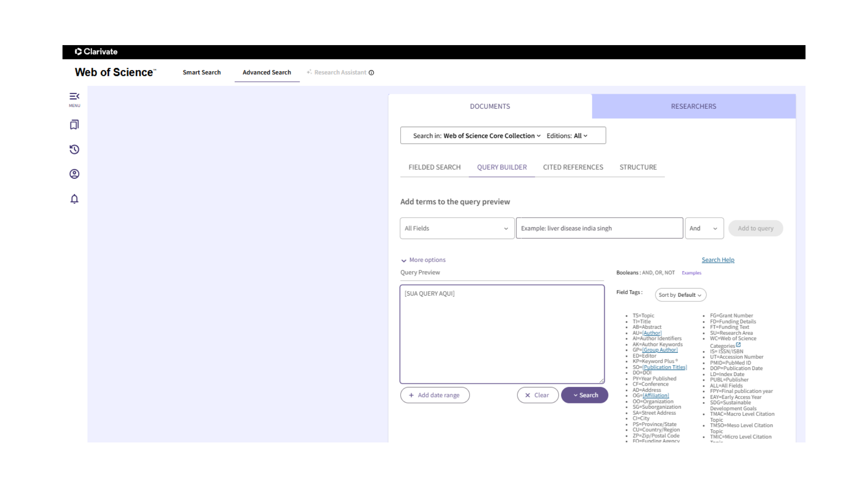Click the CF=Conference field tag
Image resolution: width=868 pixels, height=488 pixels.
tap(651, 384)
